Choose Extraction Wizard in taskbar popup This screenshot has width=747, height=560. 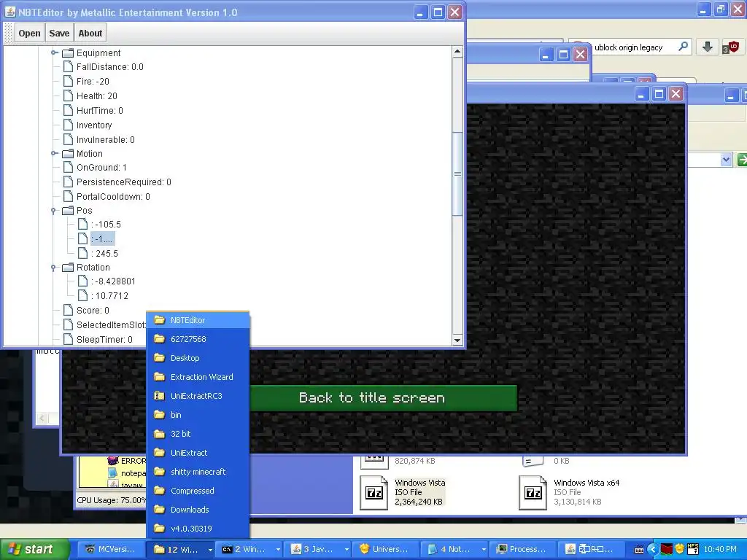point(198,377)
